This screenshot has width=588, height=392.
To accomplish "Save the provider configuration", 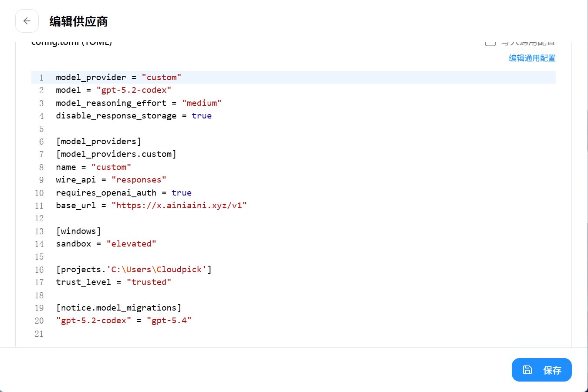I will pos(541,370).
